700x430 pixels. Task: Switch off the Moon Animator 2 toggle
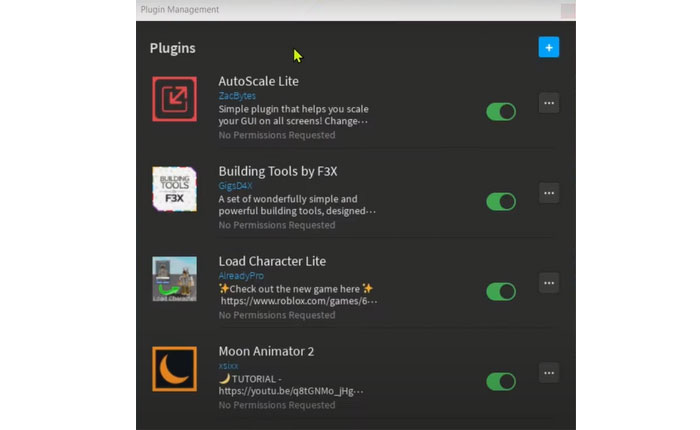pyautogui.click(x=501, y=382)
